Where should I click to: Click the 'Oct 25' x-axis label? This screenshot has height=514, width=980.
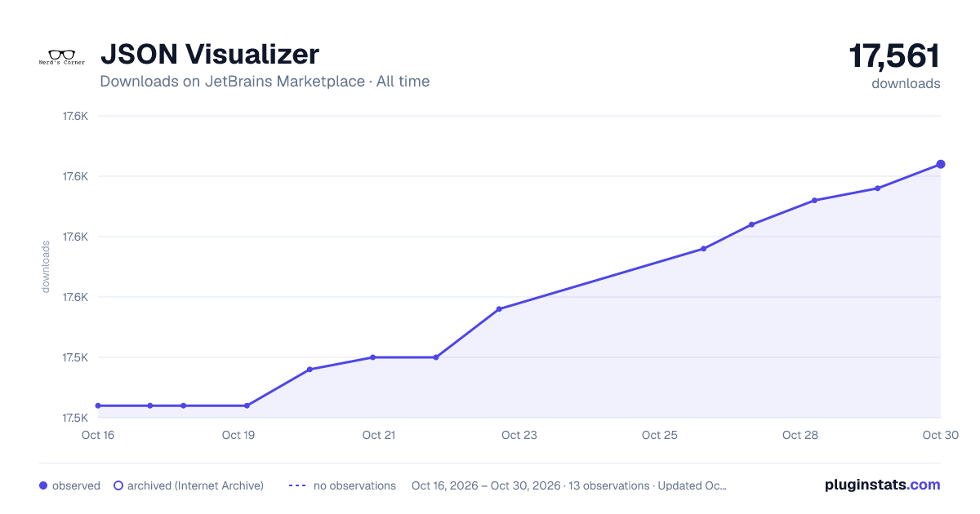click(660, 435)
